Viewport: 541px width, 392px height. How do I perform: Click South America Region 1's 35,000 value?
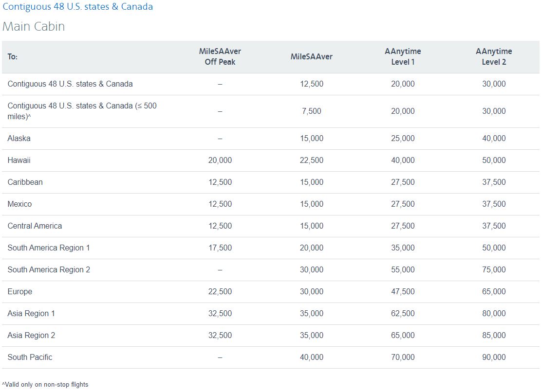click(x=403, y=248)
